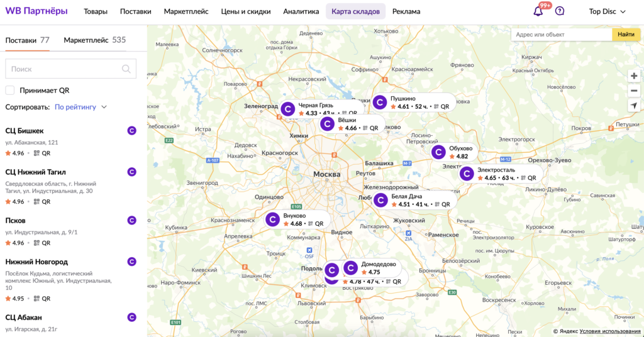Open the Товары menu
Image resolution: width=644 pixels, height=337 pixels.
click(x=96, y=11)
